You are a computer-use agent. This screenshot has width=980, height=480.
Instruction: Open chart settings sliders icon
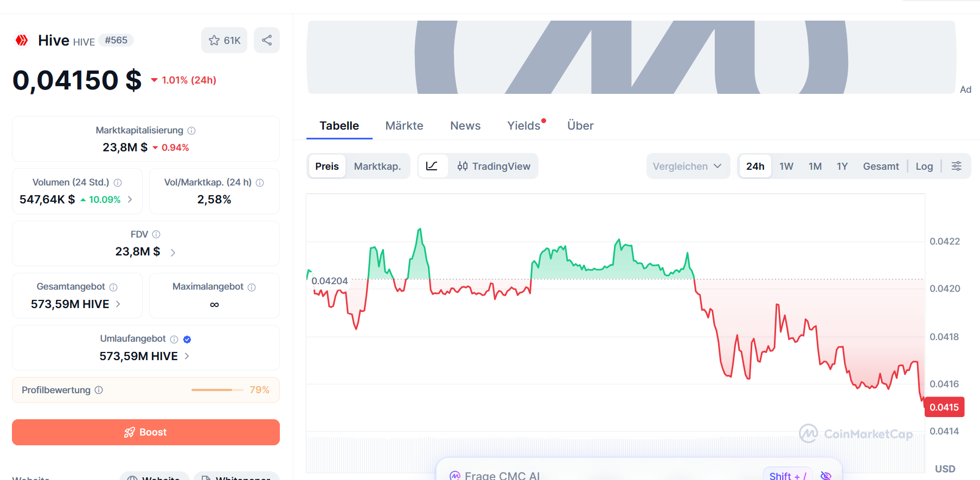click(957, 166)
